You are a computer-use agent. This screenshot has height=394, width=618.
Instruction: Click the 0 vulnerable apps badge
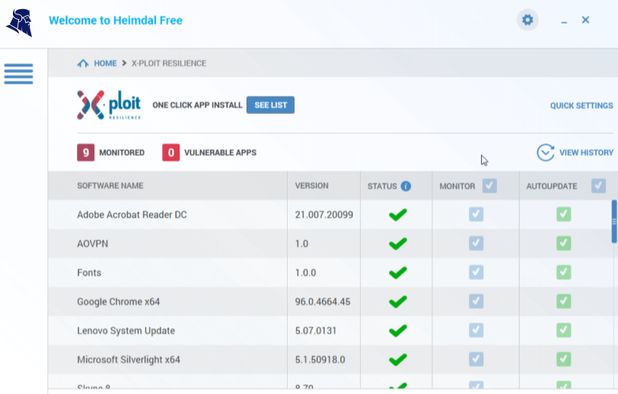(171, 152)
